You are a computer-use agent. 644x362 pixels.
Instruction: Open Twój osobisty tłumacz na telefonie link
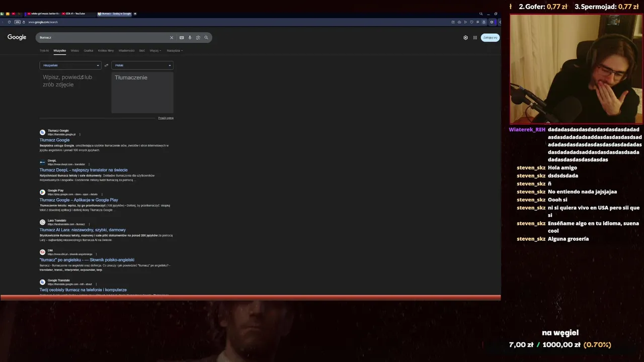[83, 290]
